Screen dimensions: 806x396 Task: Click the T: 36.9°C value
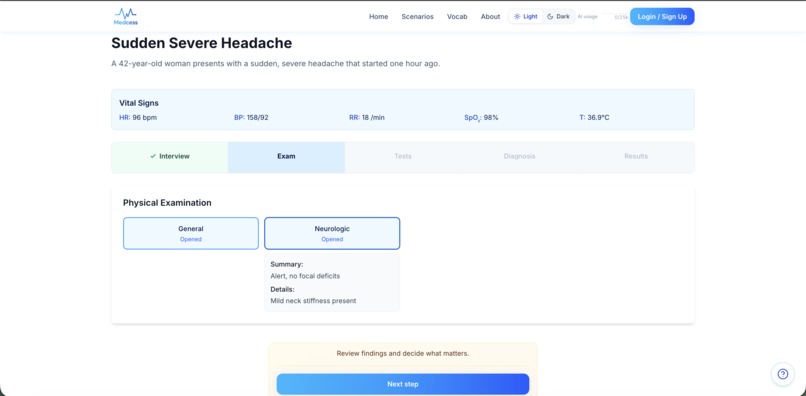pyautogui.click(x=594, y=118)
